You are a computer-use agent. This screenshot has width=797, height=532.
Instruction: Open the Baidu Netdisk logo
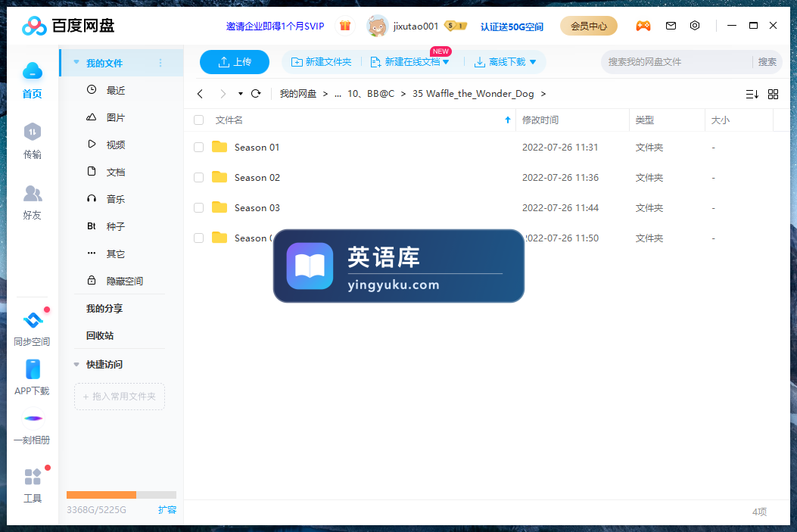pyautogui.click(x=69, y=26)
